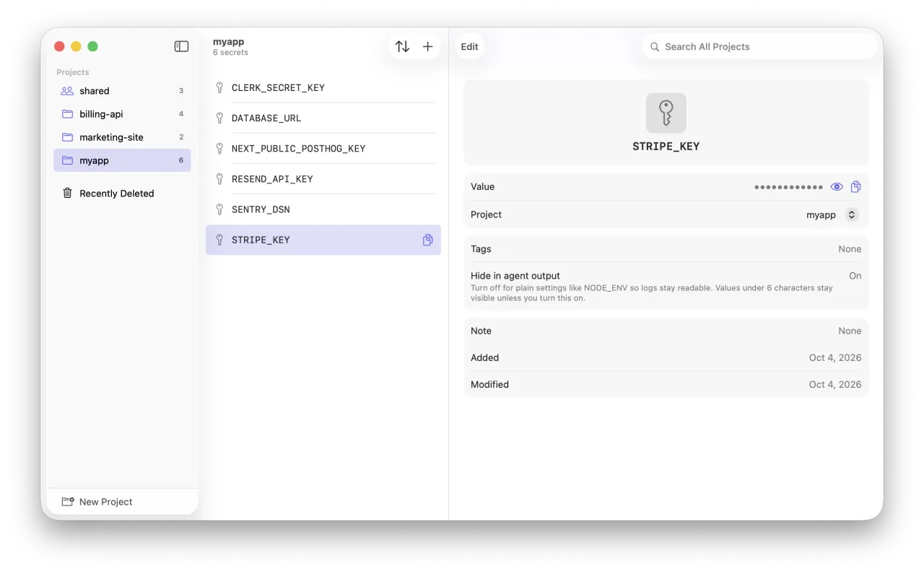Toggle the sidebar visibility icon

(181, 46)
